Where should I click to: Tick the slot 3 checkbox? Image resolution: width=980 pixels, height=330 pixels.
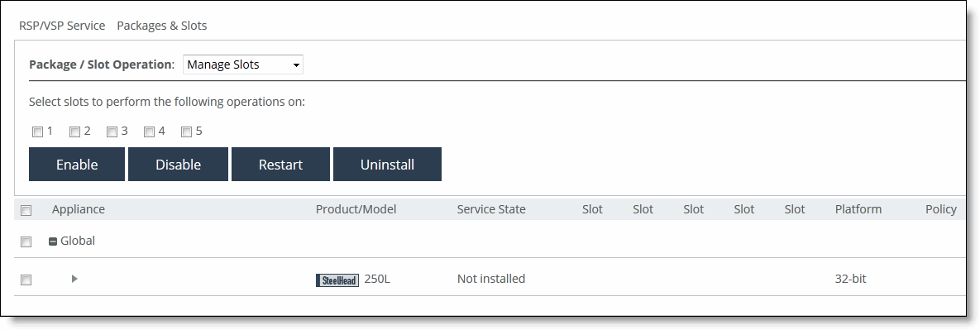112,132
